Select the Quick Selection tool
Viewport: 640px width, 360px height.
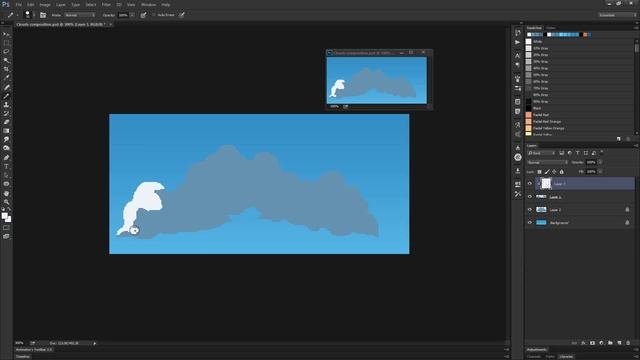6,60
